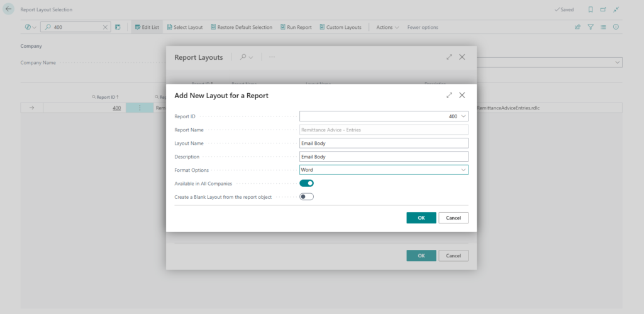
Task: Open Report ID 400 link in list
Action: (x=116, y=108)
